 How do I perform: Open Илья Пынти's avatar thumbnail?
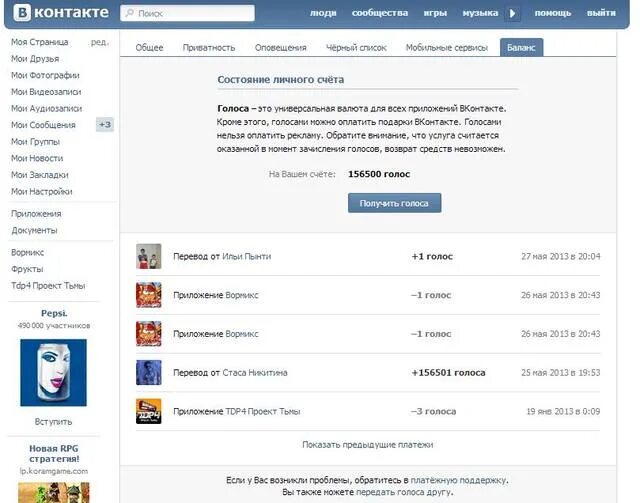point(149,256)
